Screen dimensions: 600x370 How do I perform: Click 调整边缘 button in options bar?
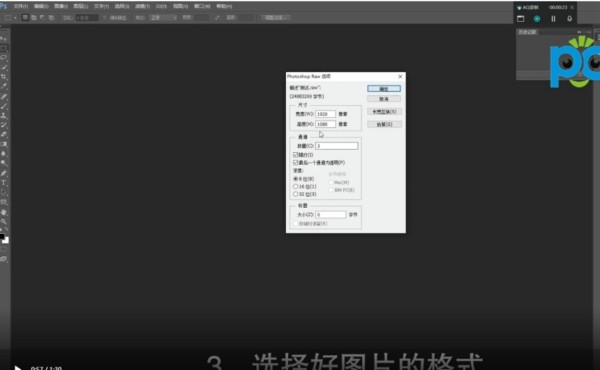(276, 18)
